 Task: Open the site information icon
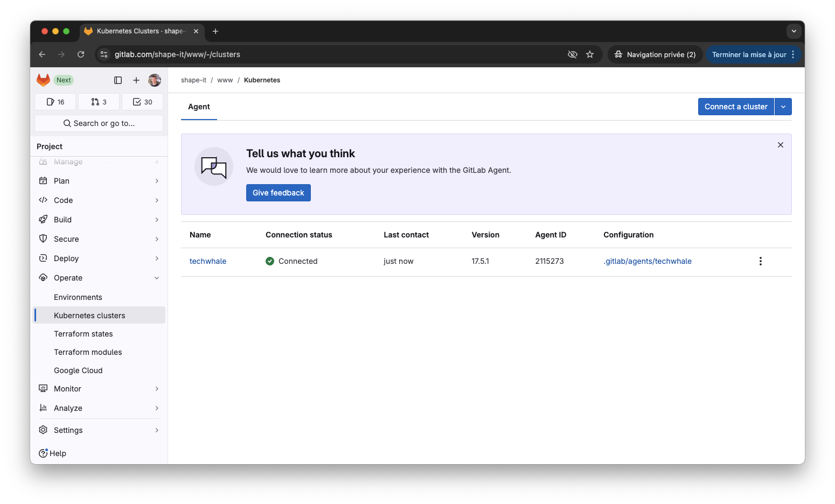[x=105, y=54]
